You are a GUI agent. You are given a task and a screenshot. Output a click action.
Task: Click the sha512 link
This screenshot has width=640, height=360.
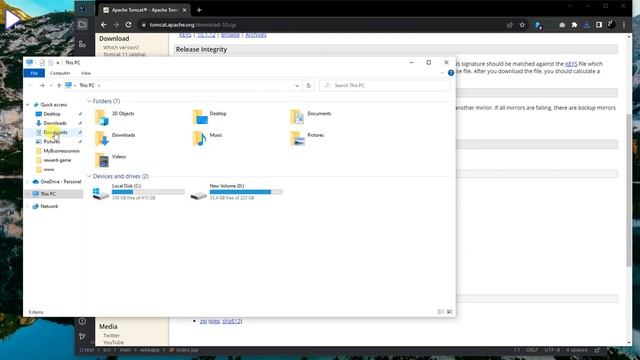pos(231,321)
